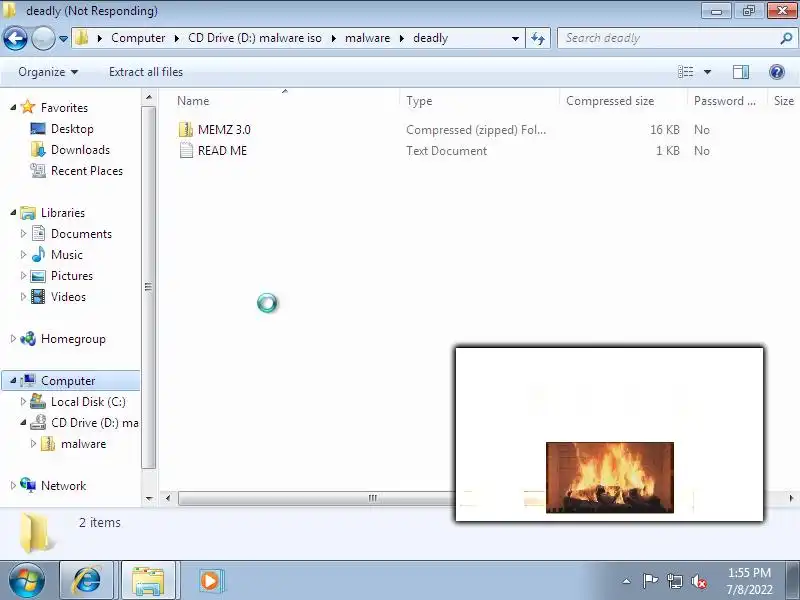Viewport: 800px width, 600px height.
Task: Sort by the Name column header
Action: (193, 101)
